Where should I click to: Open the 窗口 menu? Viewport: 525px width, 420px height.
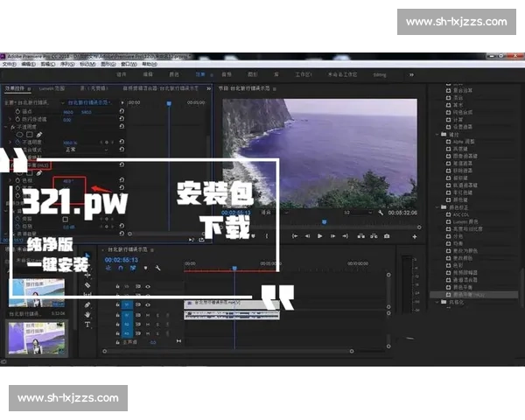point(129,64)
